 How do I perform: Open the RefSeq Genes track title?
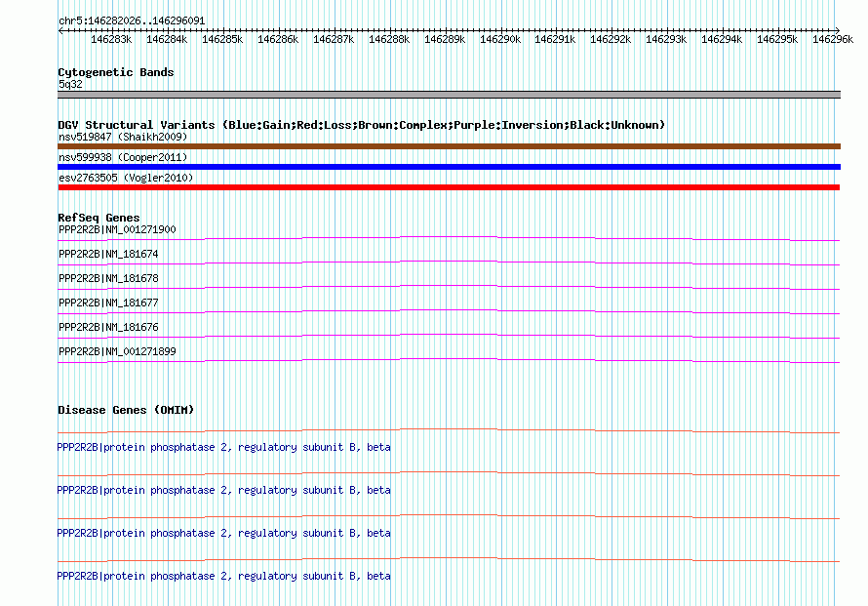pyautogui.click(x=99, y=218)
